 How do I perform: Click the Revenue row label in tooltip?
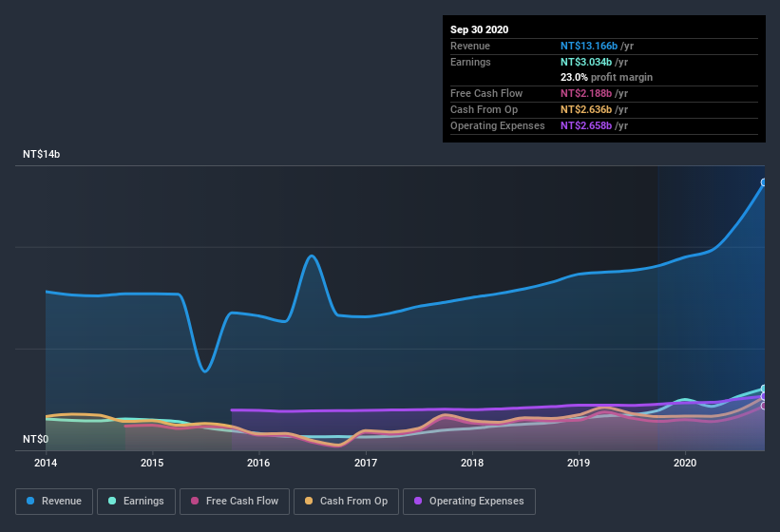(470, 46)
